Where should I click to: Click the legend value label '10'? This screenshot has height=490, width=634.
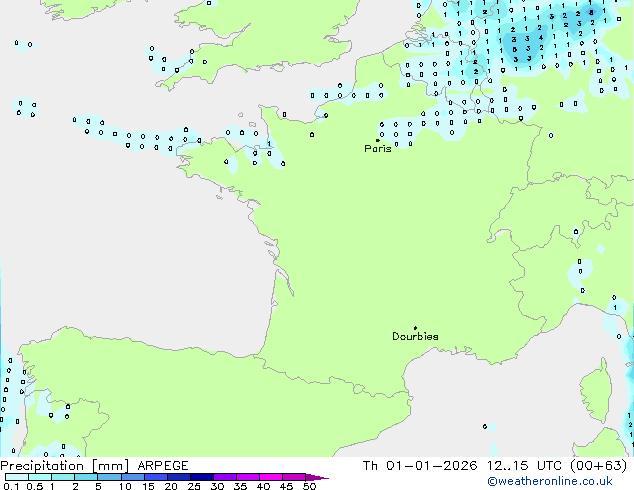coord(125,486)
